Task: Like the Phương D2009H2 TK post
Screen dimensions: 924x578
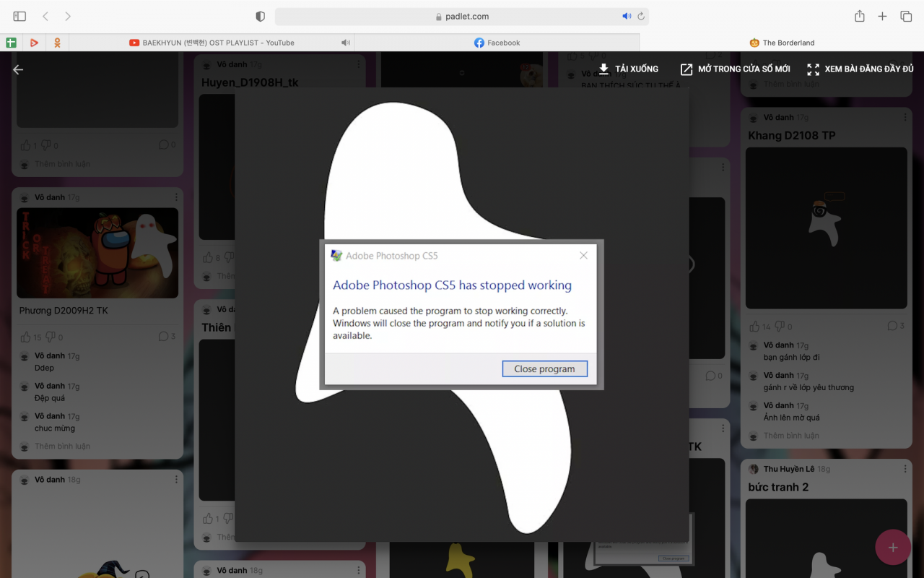Action: pos(26,337)
